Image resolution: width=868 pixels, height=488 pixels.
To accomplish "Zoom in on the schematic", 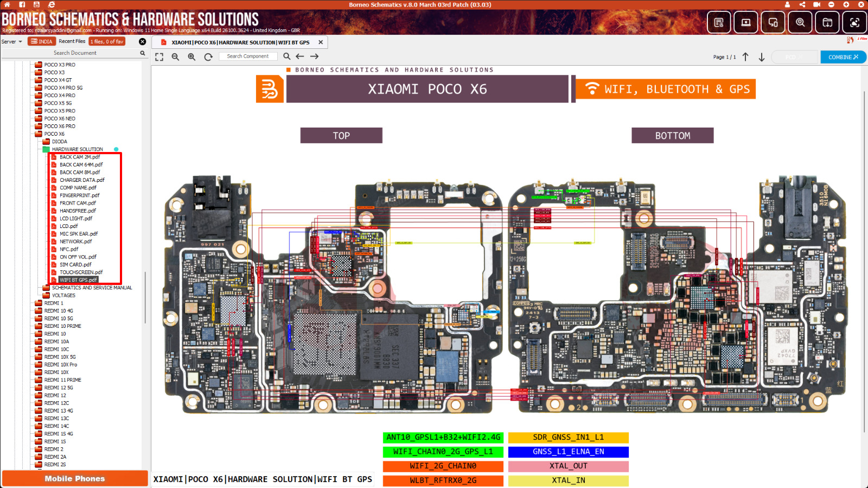I will tap(192, 56).
